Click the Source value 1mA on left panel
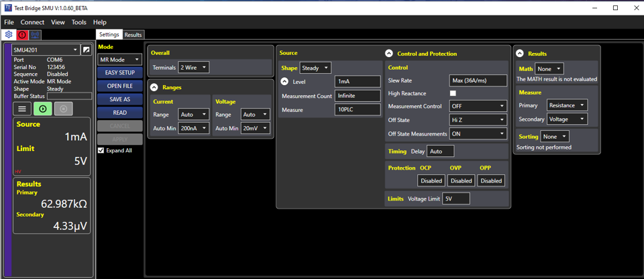Screen dimensions: 644x279 (76, 137)
